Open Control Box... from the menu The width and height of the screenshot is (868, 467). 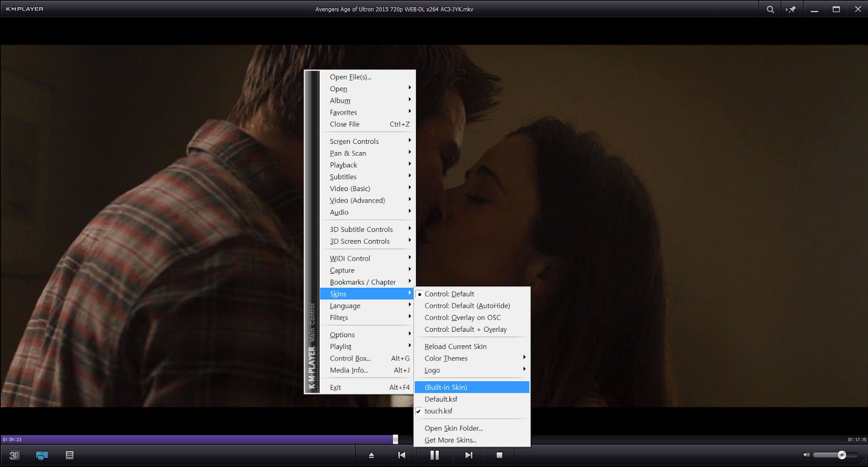[x=367, y=358]
